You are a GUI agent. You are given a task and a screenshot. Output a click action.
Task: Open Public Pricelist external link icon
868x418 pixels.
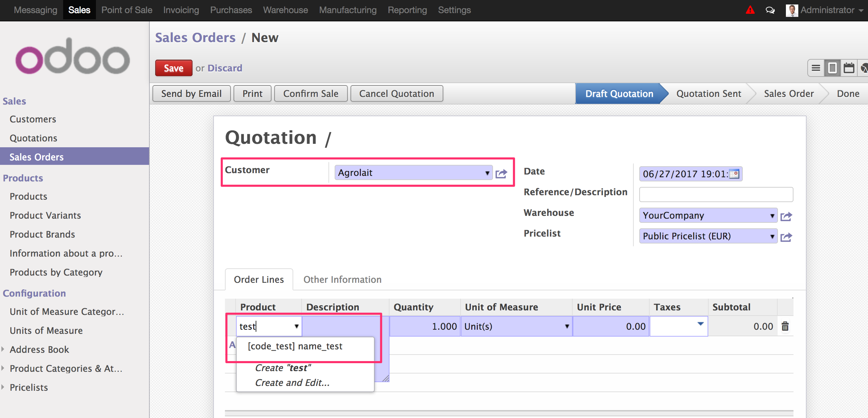coord(786,237)
